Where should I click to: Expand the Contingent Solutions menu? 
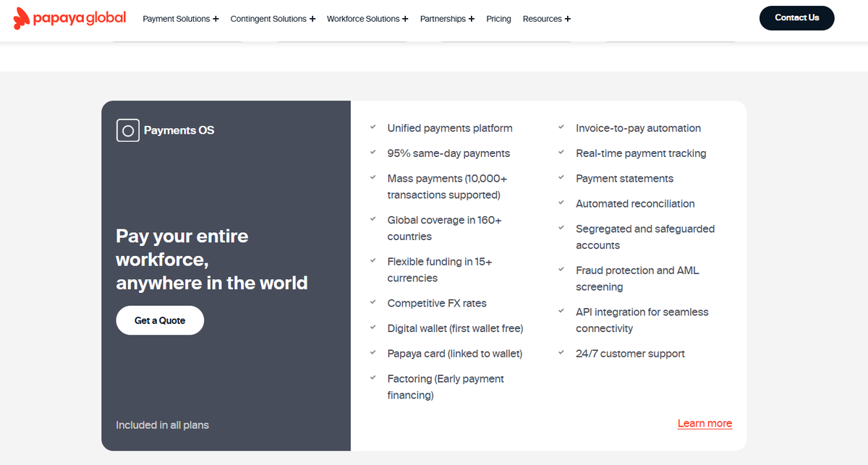pos(273,19)
